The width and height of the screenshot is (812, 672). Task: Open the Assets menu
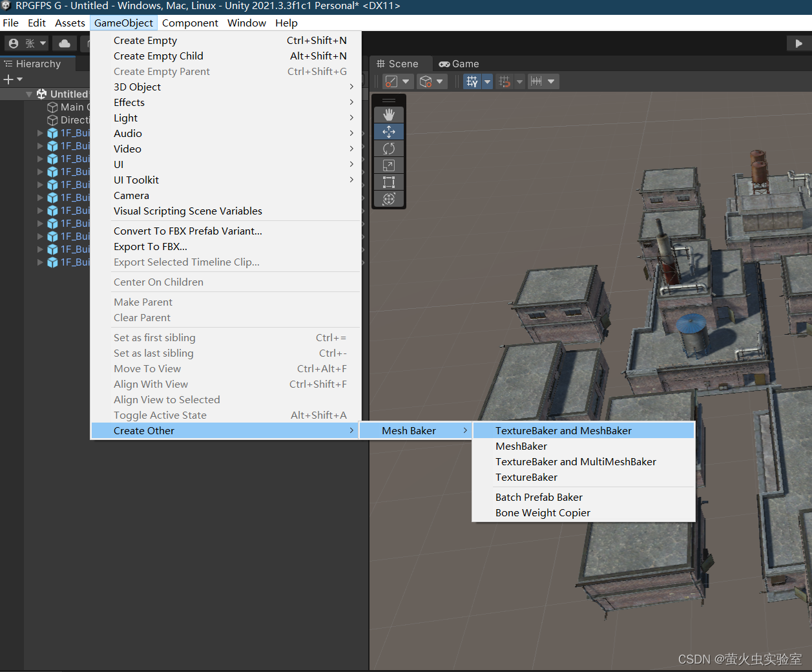[x=70, y=23]
